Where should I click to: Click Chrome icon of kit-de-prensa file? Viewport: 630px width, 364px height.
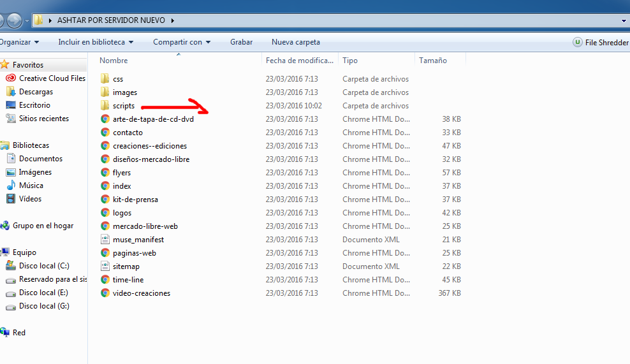pyautogui.click(x=105, y=200)
